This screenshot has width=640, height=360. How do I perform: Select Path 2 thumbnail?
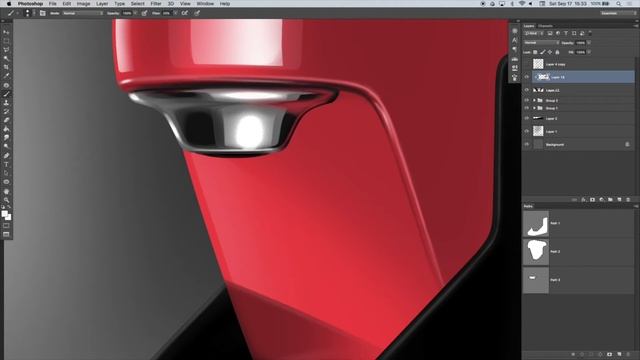click(536, 251)
